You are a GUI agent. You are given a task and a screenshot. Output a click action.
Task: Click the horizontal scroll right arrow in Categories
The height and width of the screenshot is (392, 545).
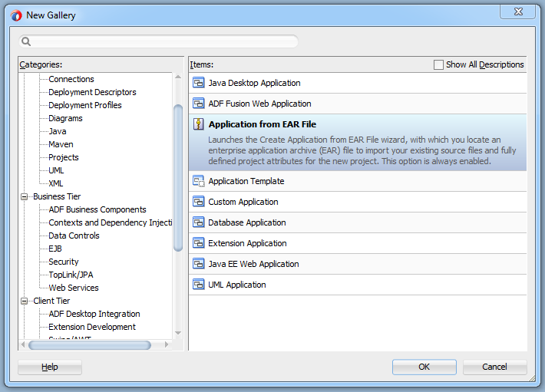tap(167, 344)
